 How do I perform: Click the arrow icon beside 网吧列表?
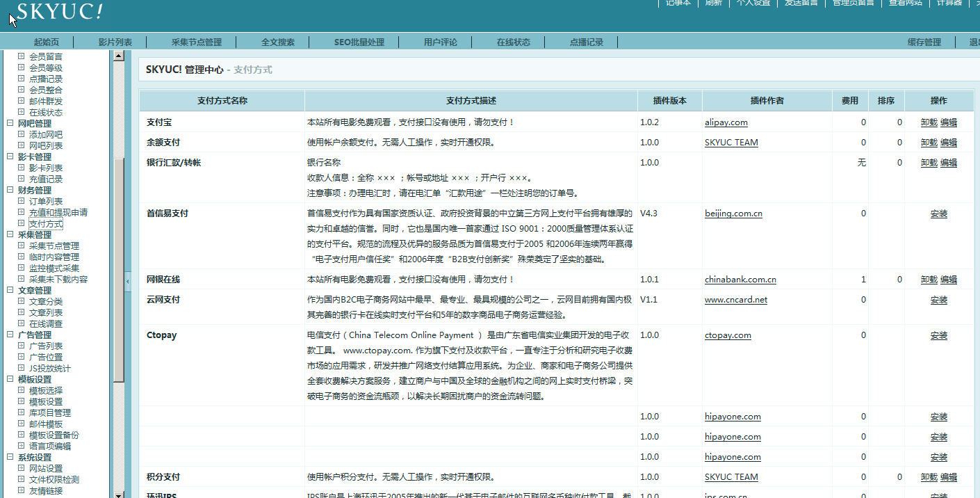pyautogui.click(x=22, y=145)
